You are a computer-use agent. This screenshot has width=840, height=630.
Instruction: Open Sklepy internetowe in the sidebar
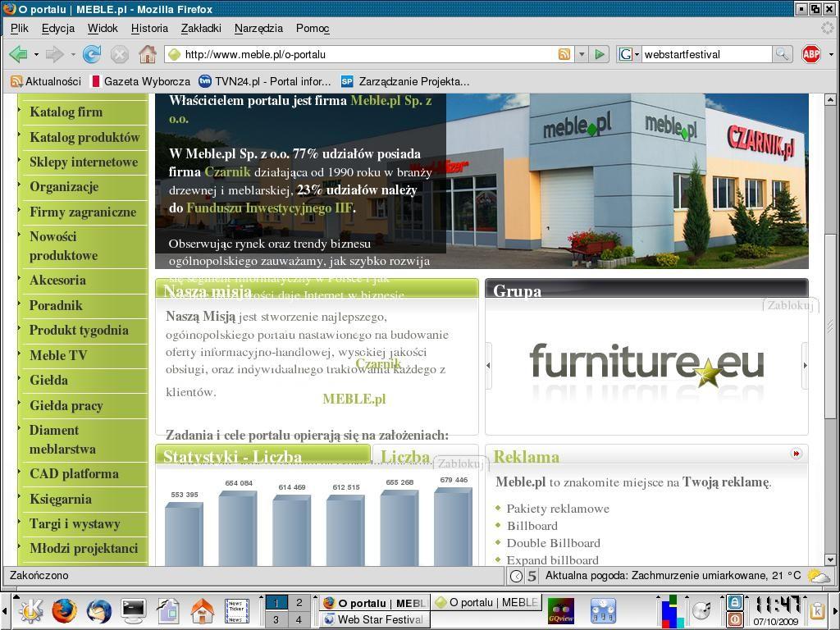84,162
